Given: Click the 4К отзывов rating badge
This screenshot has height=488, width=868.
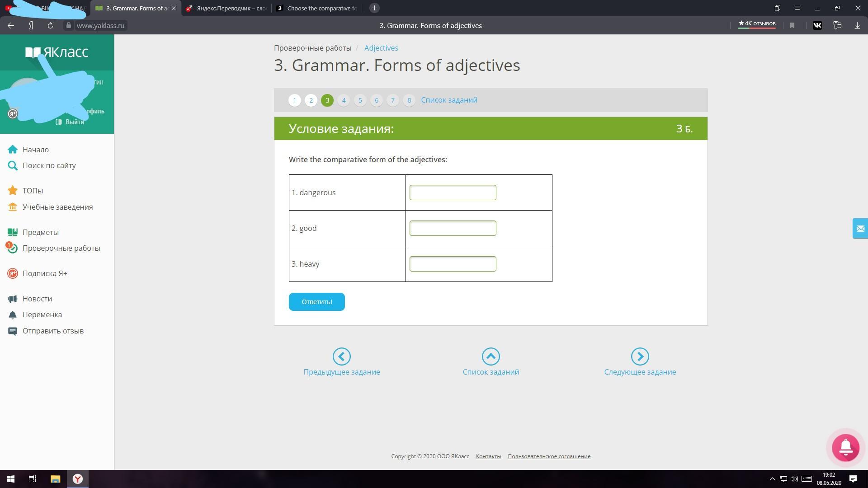Looking at the screenshot, I should click(x=757, y=24).
